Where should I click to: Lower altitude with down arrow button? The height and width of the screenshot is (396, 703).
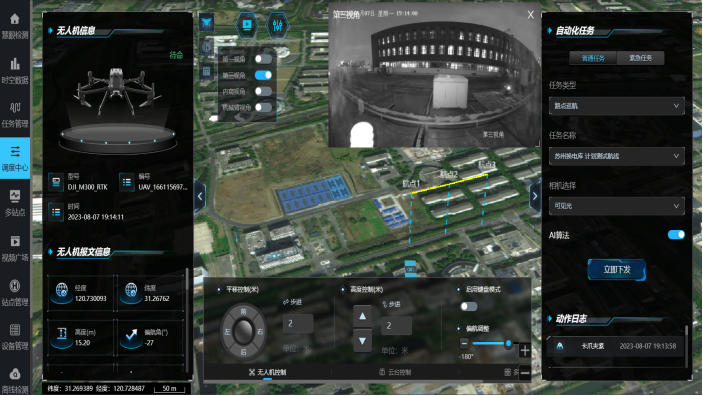(362, 341)
